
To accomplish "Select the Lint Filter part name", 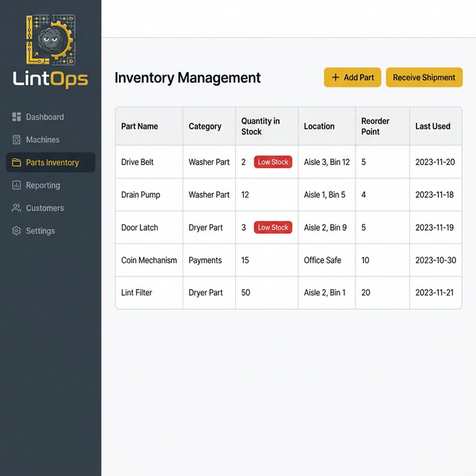I will point(137,292).
